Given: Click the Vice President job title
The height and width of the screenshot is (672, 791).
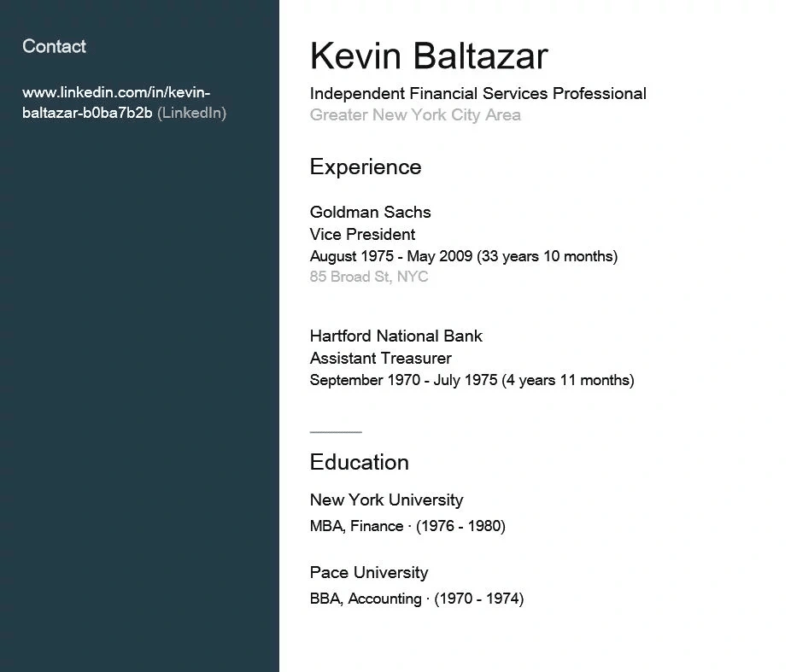Looking at the screenshot, I should [362, 235].
